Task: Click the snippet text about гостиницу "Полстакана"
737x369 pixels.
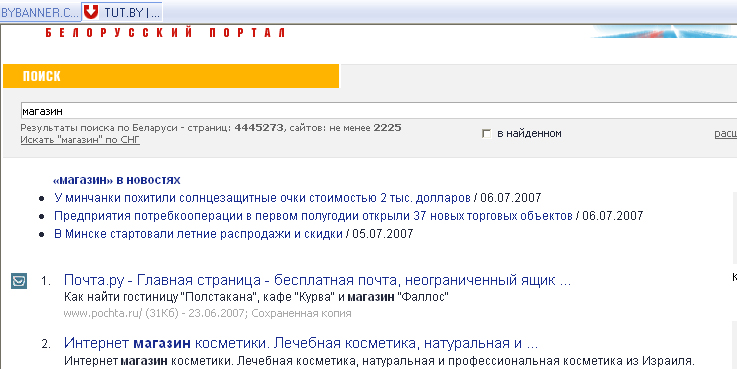Action: pos(256,297)
